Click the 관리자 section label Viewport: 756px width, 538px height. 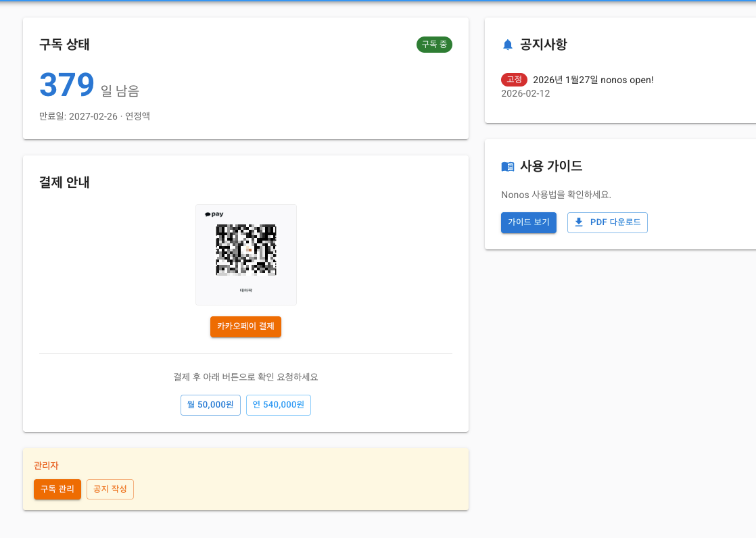tap(46, 466)
